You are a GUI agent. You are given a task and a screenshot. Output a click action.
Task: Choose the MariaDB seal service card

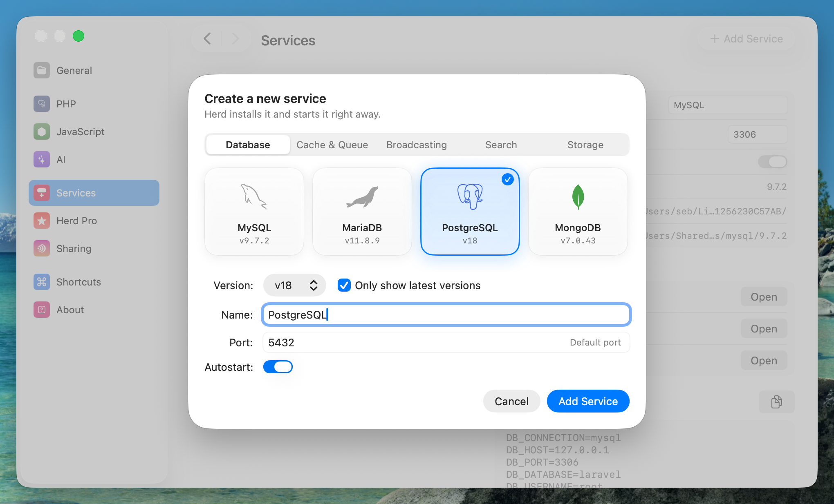(362, 212)
